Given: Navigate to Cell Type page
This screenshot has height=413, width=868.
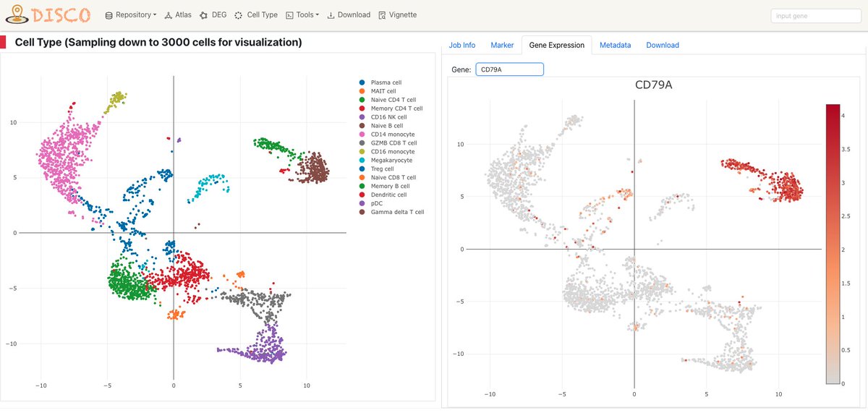Looking at the screenshot, I should tap(256, 14).
